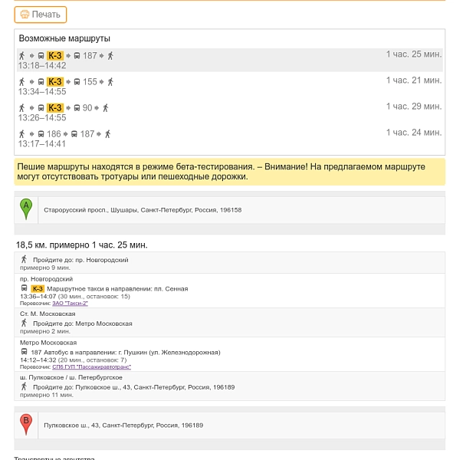Click bus icon beside 187 Автобус step
476x460 pixels.
coord(24,352)
